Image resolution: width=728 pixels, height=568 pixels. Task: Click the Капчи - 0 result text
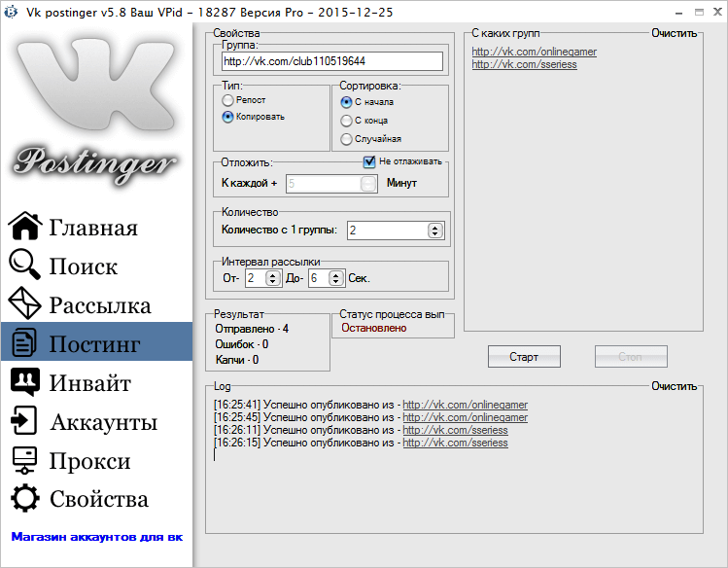coord(237,360)
